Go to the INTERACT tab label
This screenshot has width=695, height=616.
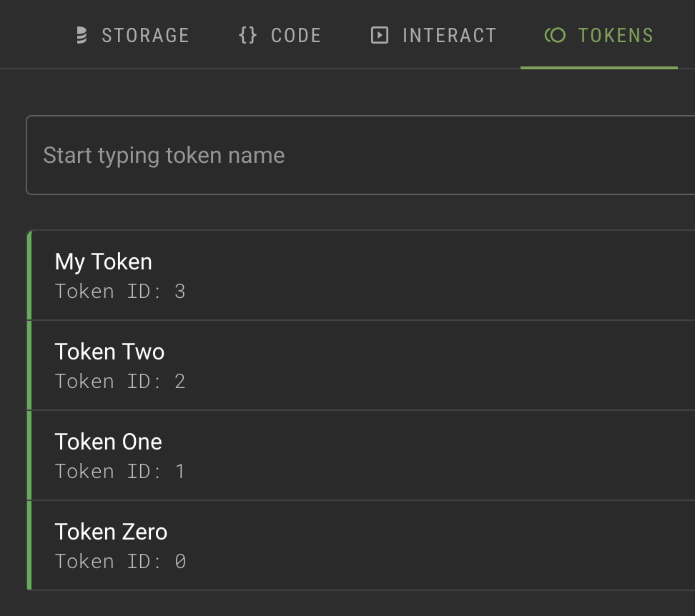pos(449,35)
